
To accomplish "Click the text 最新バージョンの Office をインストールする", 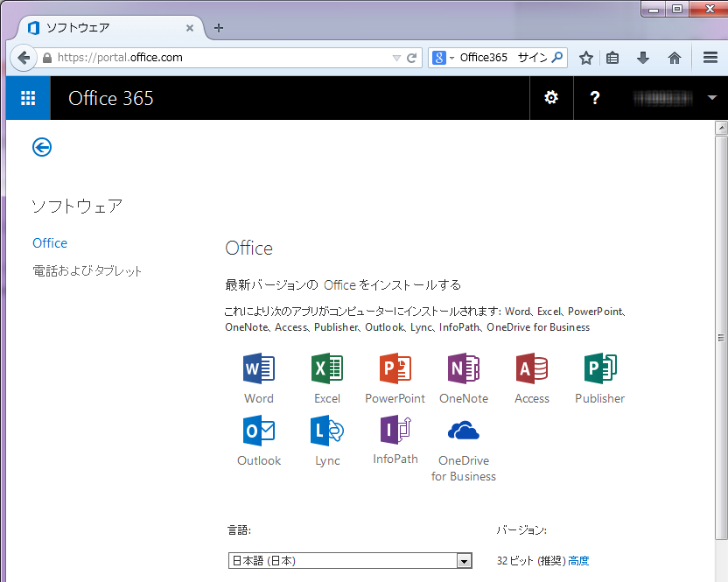I will click(x=343, y=284).
